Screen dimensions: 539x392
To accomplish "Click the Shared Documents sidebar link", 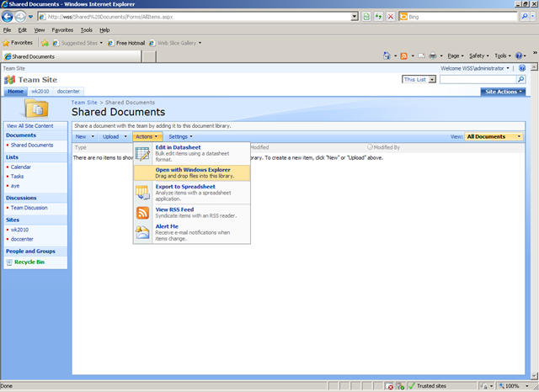I will [32, 146].
